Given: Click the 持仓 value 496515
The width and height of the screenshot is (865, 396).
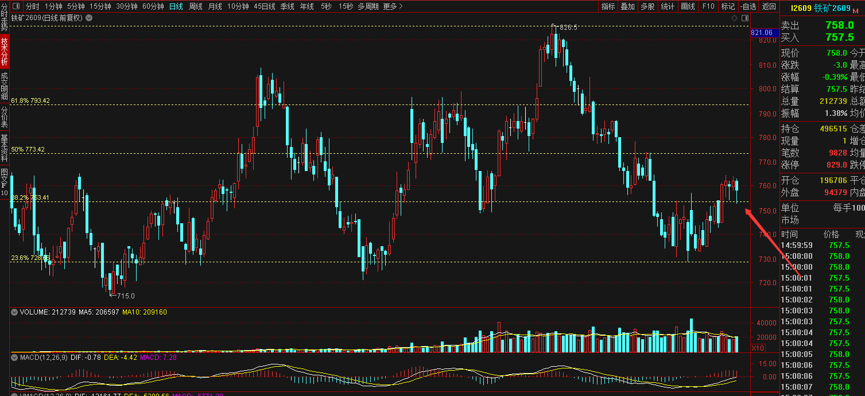Looking at the screenshot, I should pyautogui.click(x=835, y=129).
